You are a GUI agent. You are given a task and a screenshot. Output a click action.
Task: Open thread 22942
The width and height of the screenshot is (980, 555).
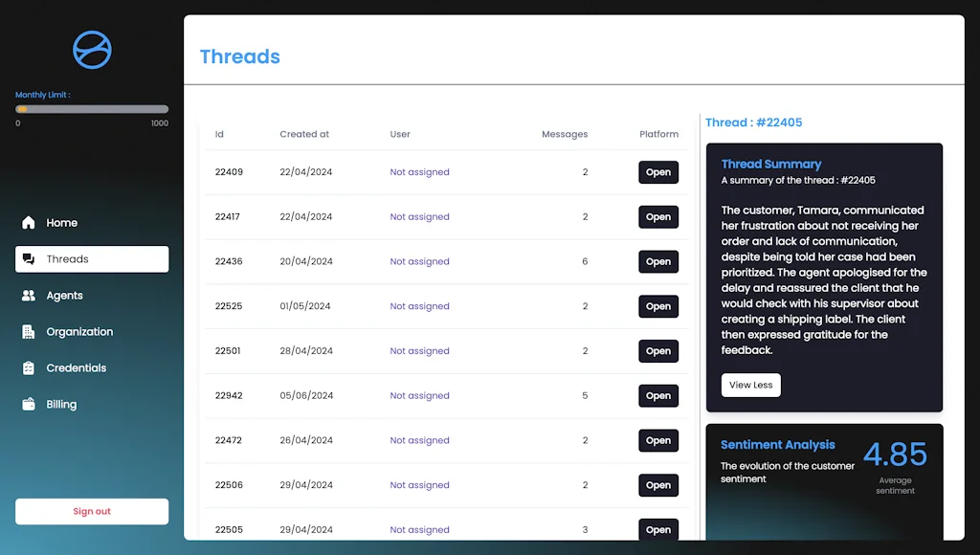tap(657, 395)
